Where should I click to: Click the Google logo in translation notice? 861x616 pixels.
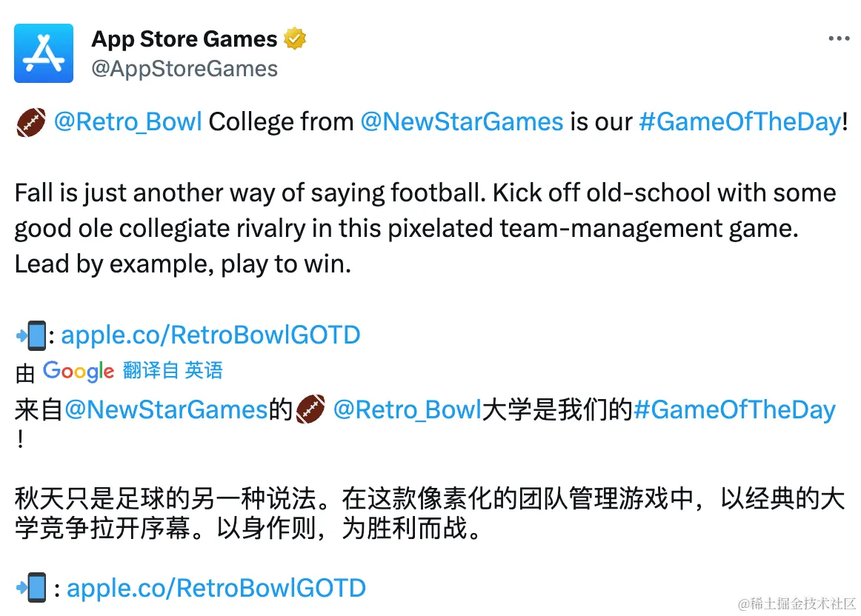(x=79, y=370)
